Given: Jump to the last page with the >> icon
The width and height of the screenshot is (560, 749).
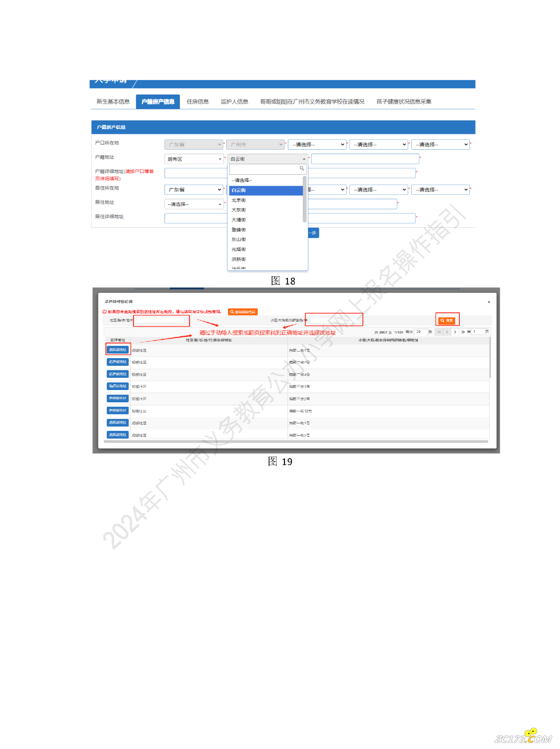Looking at the screenshot, I should (463, 332).
